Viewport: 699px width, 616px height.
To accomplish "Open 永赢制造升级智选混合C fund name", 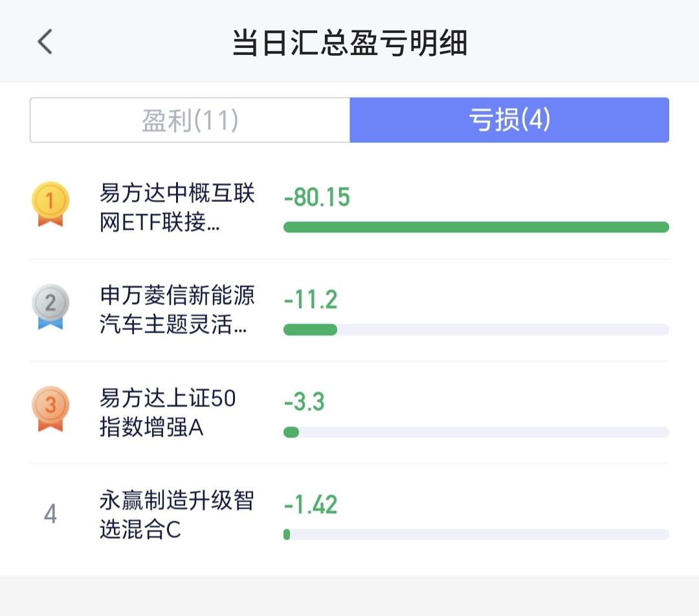I will [x=177, y=514].
